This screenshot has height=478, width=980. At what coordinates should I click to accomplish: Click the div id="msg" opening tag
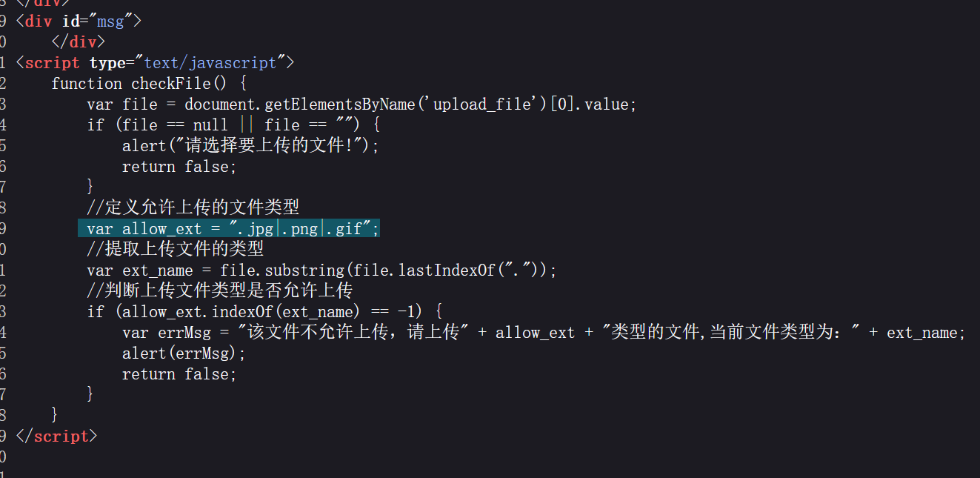pyautogui.click(x=78, y=21)
